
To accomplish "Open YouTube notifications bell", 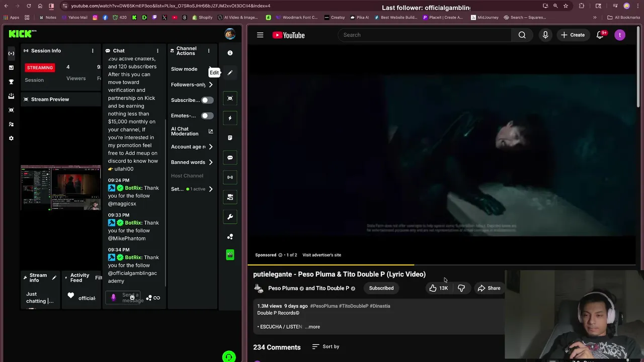I will point(600,35).
